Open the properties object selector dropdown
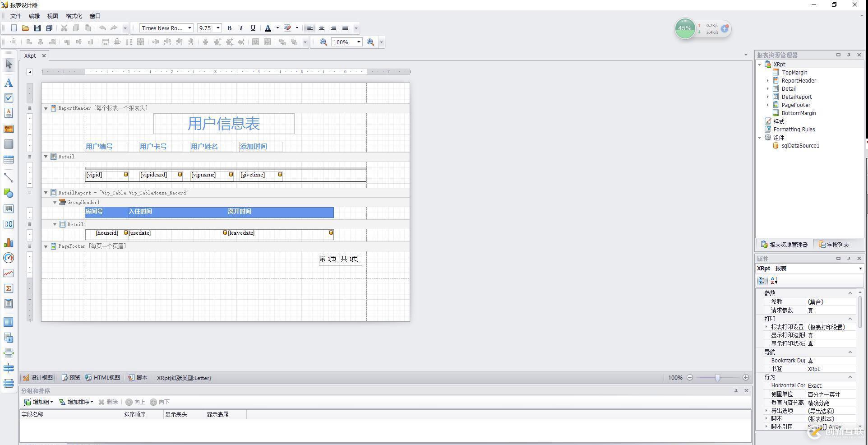The image size is (868, 445). [x=860, y=269]
